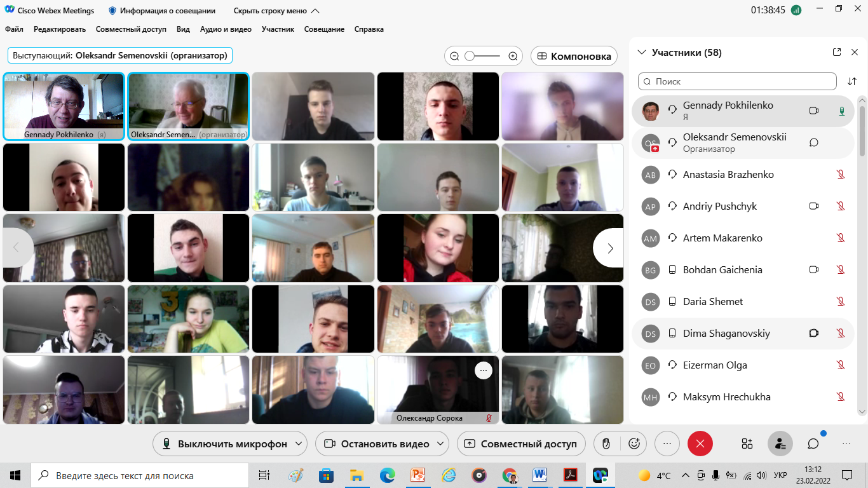Toggle the participants panel button

coord(780,444)
